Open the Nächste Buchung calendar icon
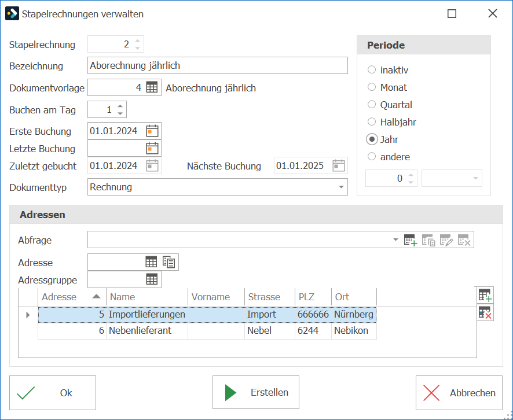The height and width of the screenshot is (420, 513). tap(339, 165)
